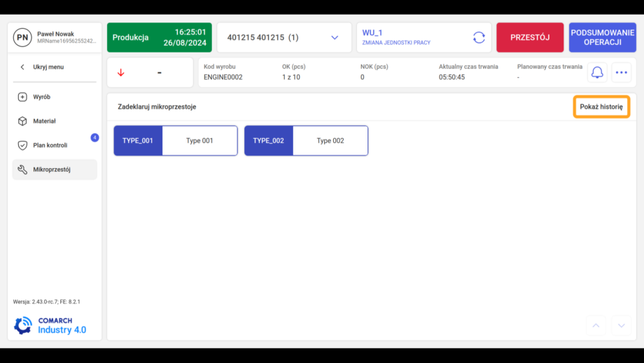This screenshot has width=644, height=363.
Task: Collapse sidebar with Ukryj menu
Action: (x=43, y=67)
